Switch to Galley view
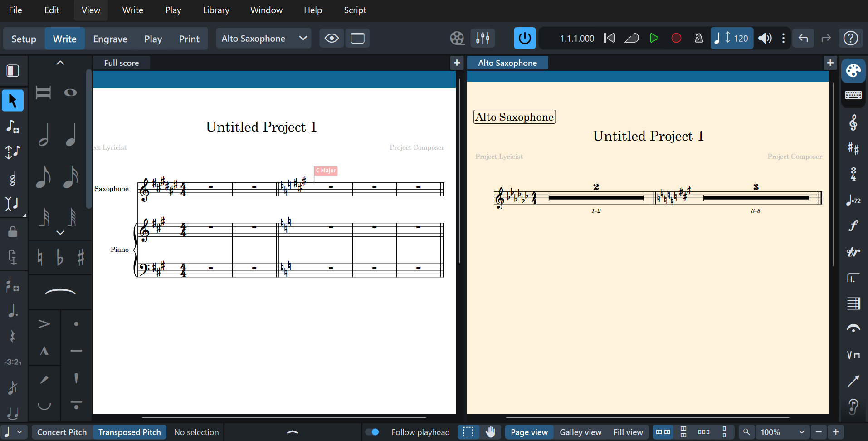 pos(580,432)
